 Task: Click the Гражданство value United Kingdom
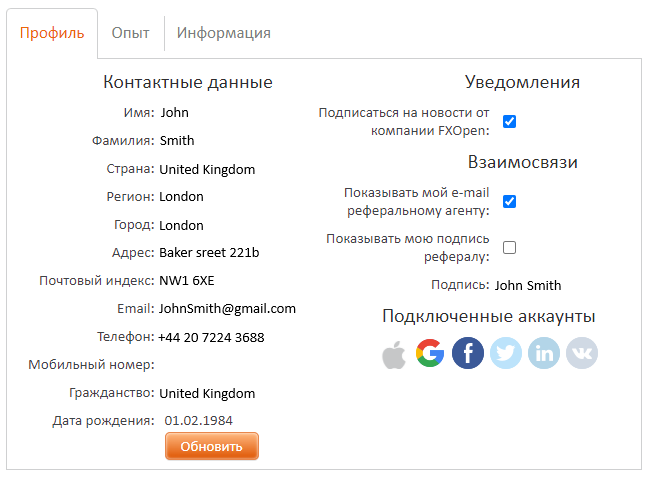click(x=207, y=393)
